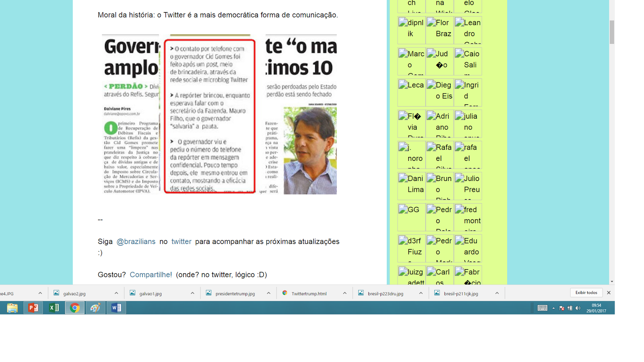Click the Exibir todos downloads button
Viewport: 644px width, 362px height.
(x=586, y=293)
